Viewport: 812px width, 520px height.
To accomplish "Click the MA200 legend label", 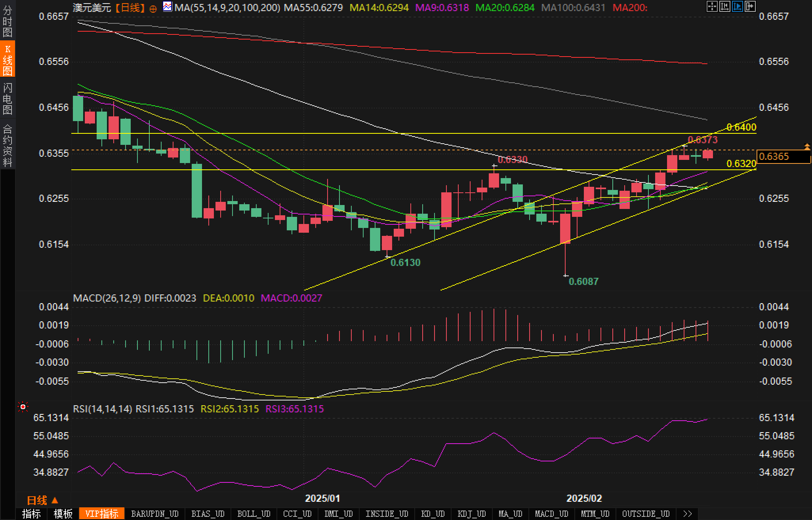I will coord(630,8).
